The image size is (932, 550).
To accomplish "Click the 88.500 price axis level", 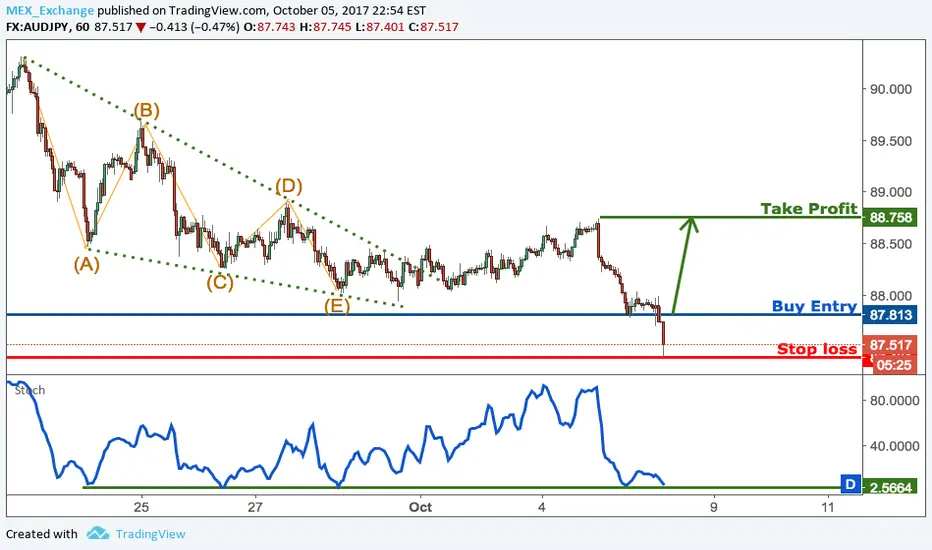I will pyautogui.click(x=890, y=244).
